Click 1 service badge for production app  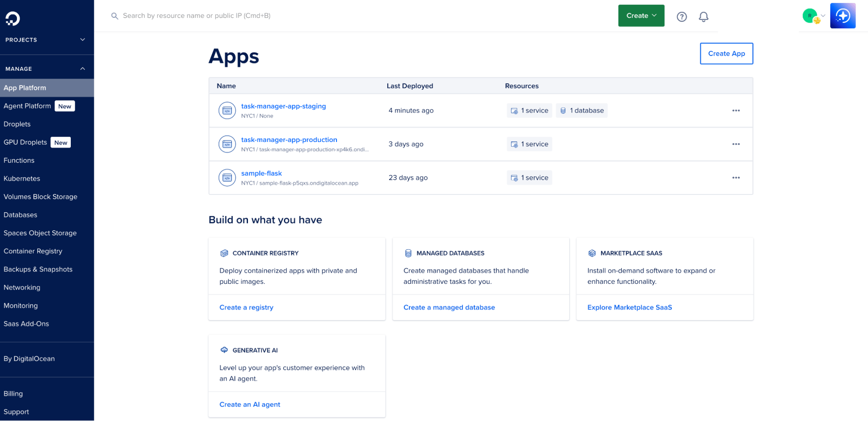[x=529, y=144]
